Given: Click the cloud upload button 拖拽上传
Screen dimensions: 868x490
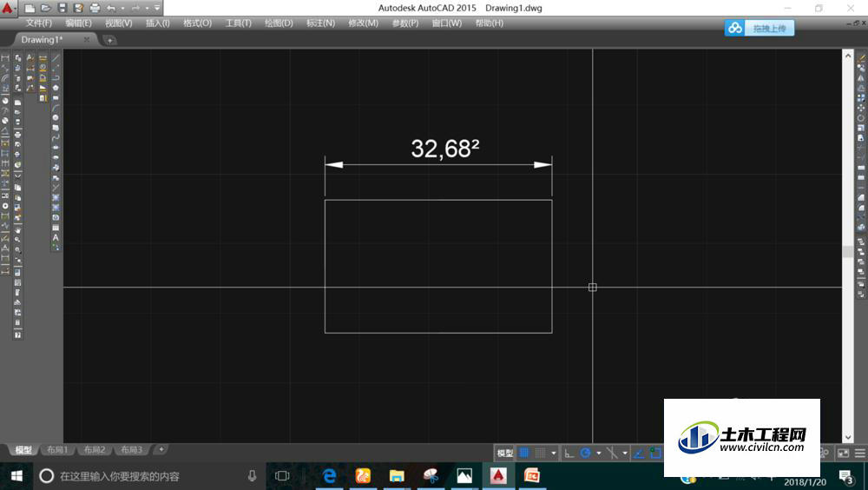Looking at the screenshot, I should point(759,28).
